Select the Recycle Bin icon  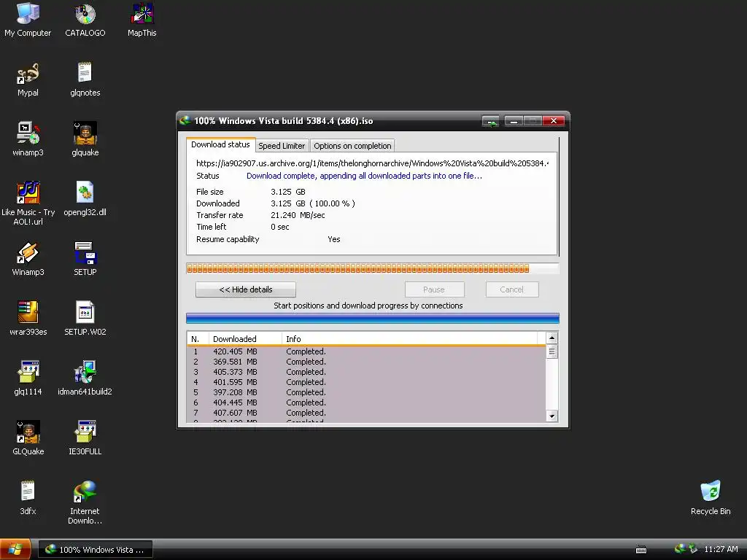pos(711,497)
